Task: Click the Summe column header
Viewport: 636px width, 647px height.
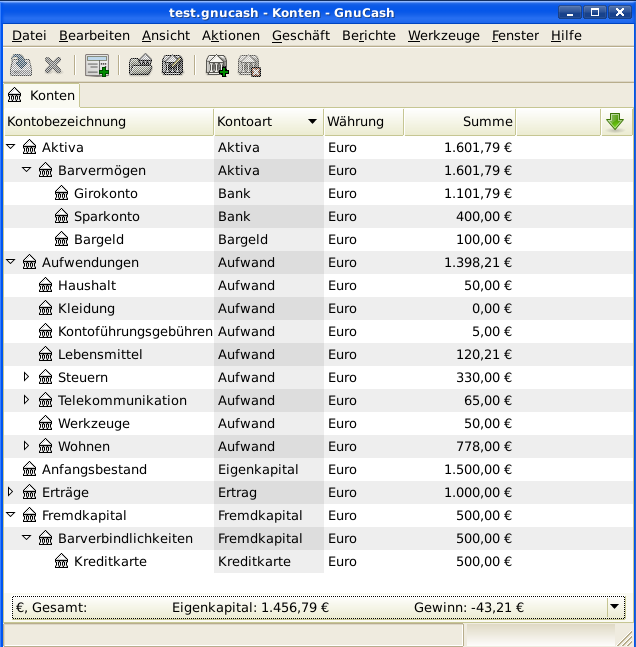Action: (460, 122)
